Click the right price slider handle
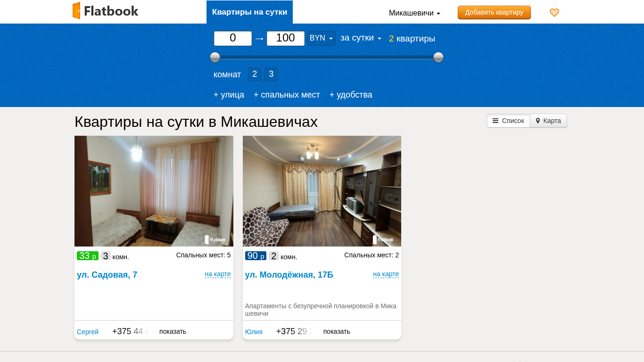 [x=438, y=58]
